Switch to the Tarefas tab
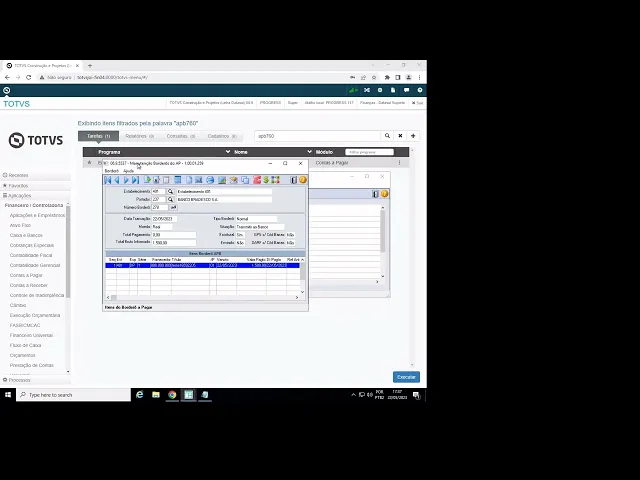 (98, 136)
